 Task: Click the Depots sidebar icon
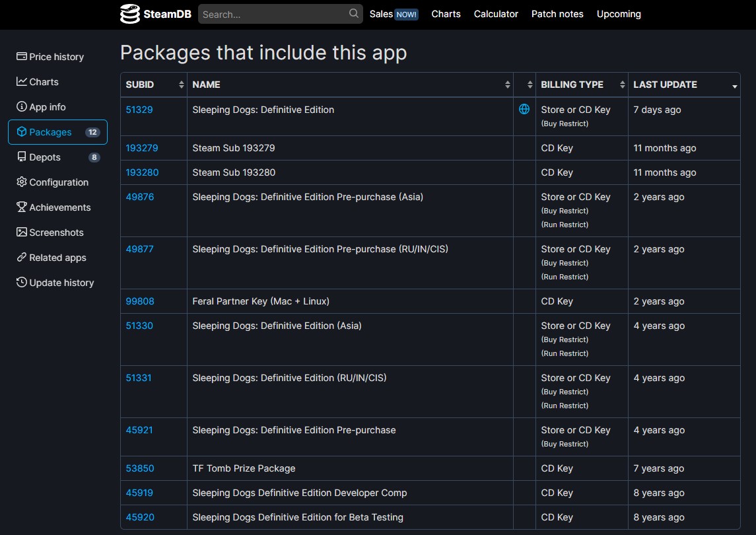pyautogui.click(x=22, y=157)
